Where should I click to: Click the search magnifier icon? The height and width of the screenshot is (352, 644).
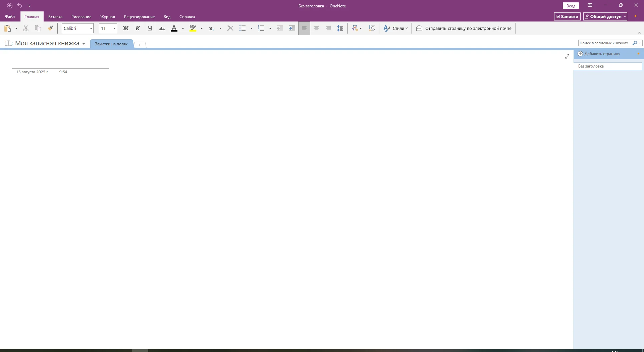pyautogui.click(x=635, y=43)
